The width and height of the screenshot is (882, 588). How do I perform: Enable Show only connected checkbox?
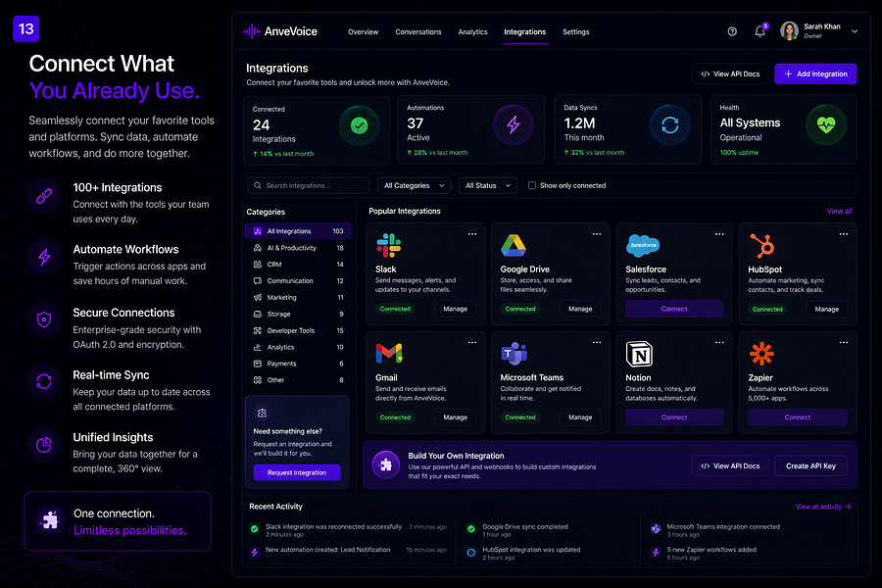click(x=531, y=185)
